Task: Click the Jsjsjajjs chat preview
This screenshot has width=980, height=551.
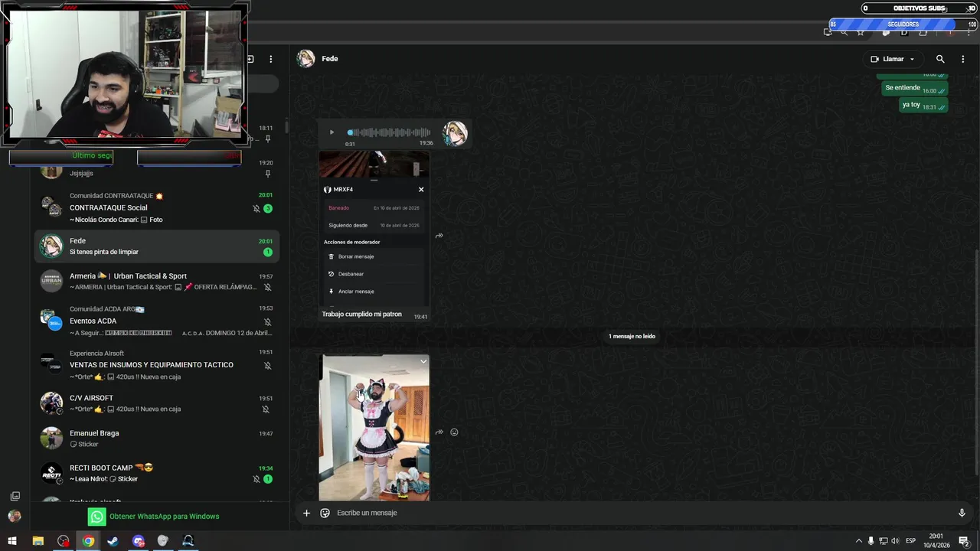Action: click(81, 174)
